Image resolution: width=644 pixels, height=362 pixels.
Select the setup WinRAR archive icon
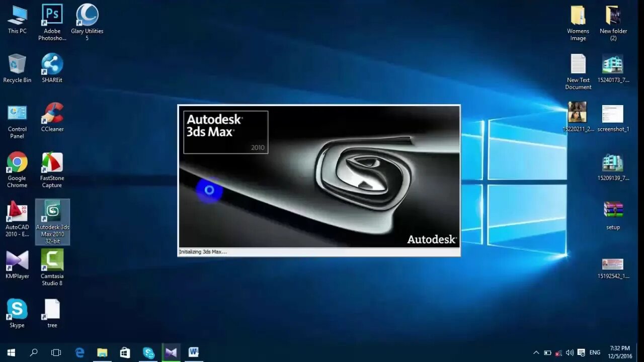(x=613, y=216)
